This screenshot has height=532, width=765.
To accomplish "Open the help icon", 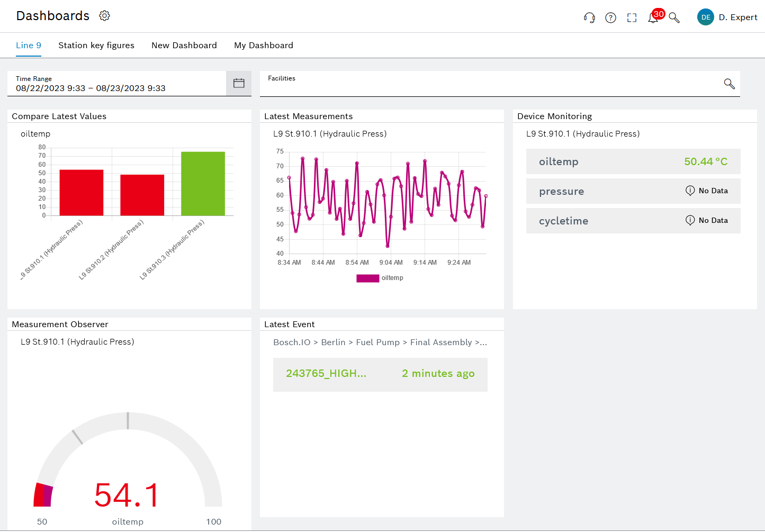I will coord(610,17).
